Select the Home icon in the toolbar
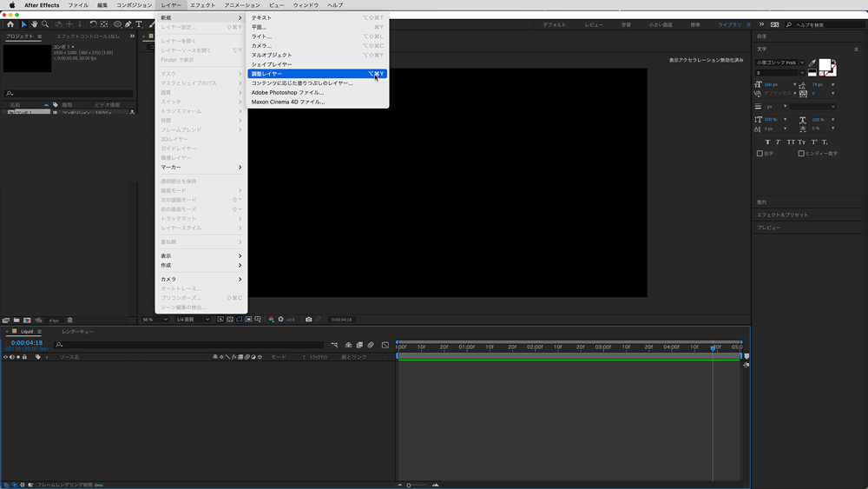 pyautogui.click(x=10, y=24)
